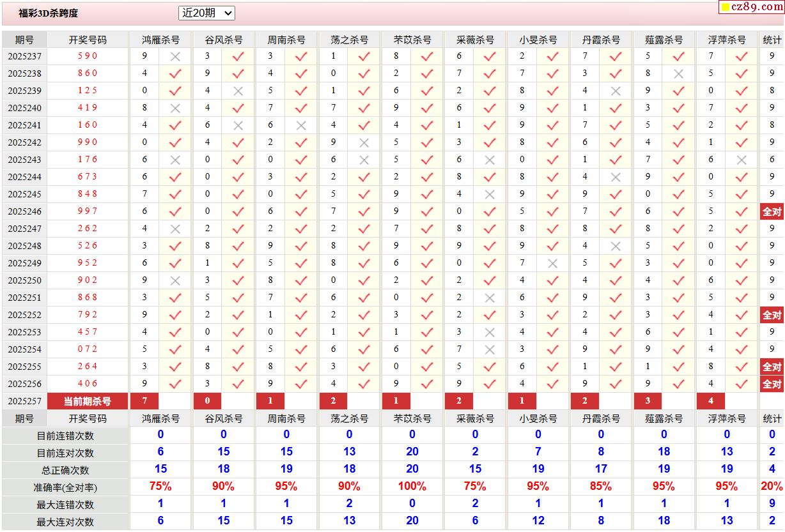Click the X mark for 小旻杀号 in row 2025249
The width and height of the screenshot is (785, 532).
tap(553, 263)
